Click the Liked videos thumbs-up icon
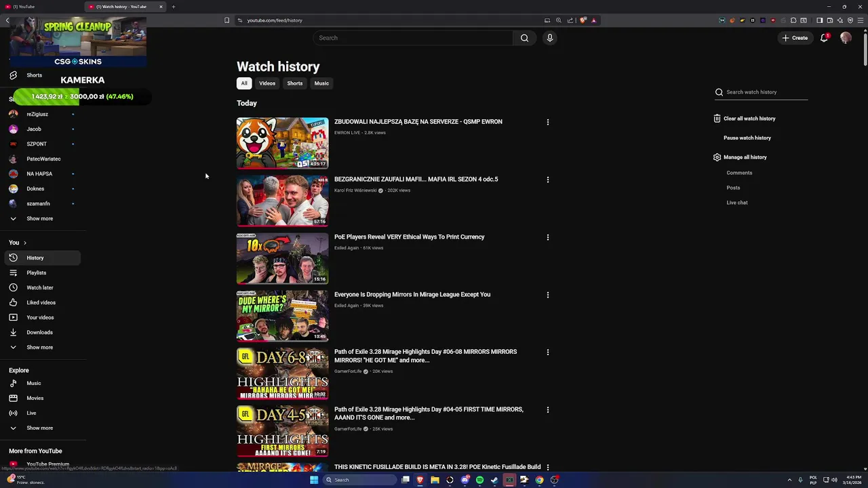The height and width of the screenshot is (488, 868). (13, 302)
